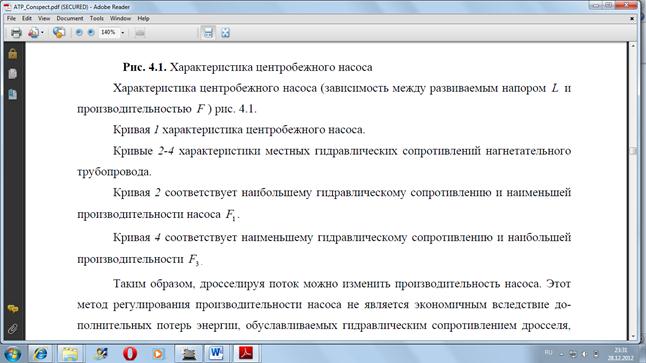This screenshot has height=363, width=646.
Task: Click the 140% zoom value field
Action: click(108, 32)
